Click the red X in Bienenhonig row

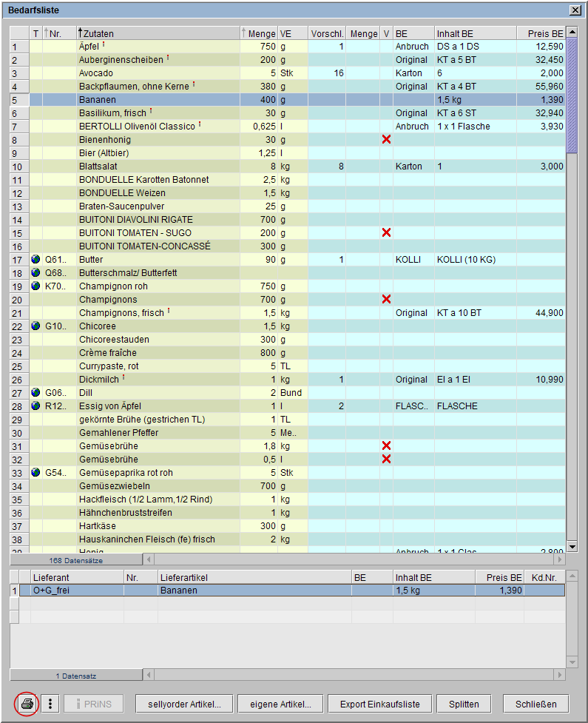[x=386, y=140]
